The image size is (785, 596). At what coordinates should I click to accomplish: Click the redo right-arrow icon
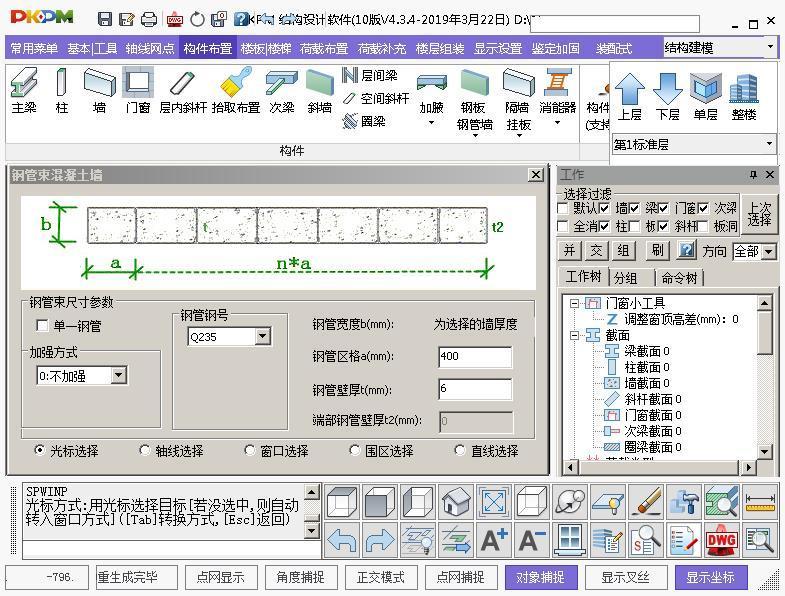point(379,540)
